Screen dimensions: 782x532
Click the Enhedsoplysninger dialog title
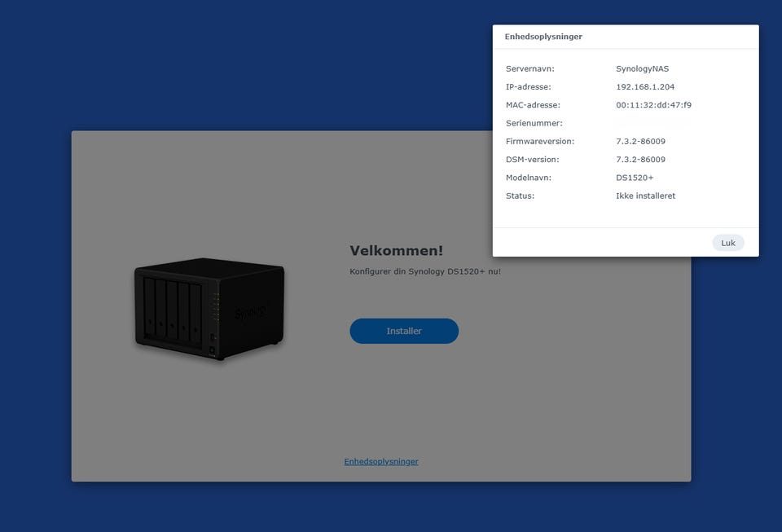[x=543, y=37]
